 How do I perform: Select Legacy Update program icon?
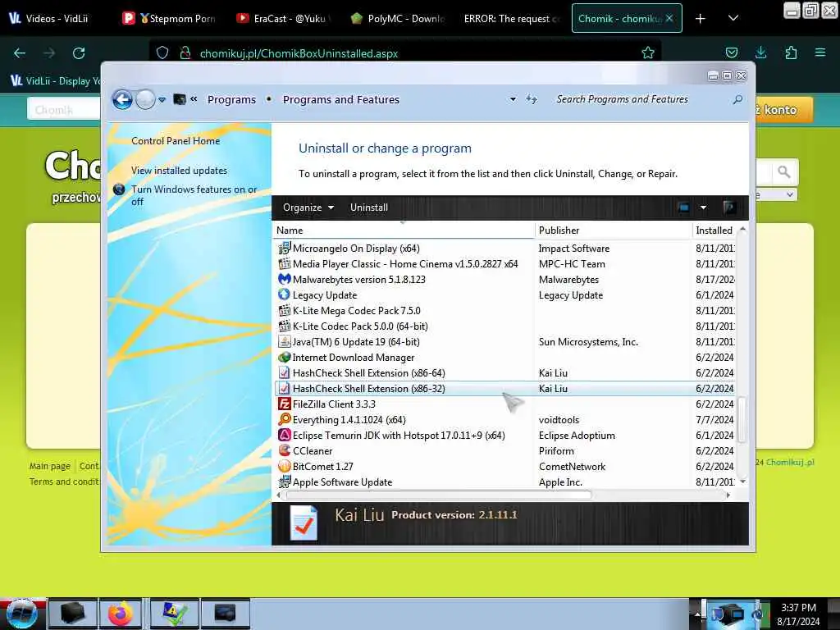pos(285,294)
